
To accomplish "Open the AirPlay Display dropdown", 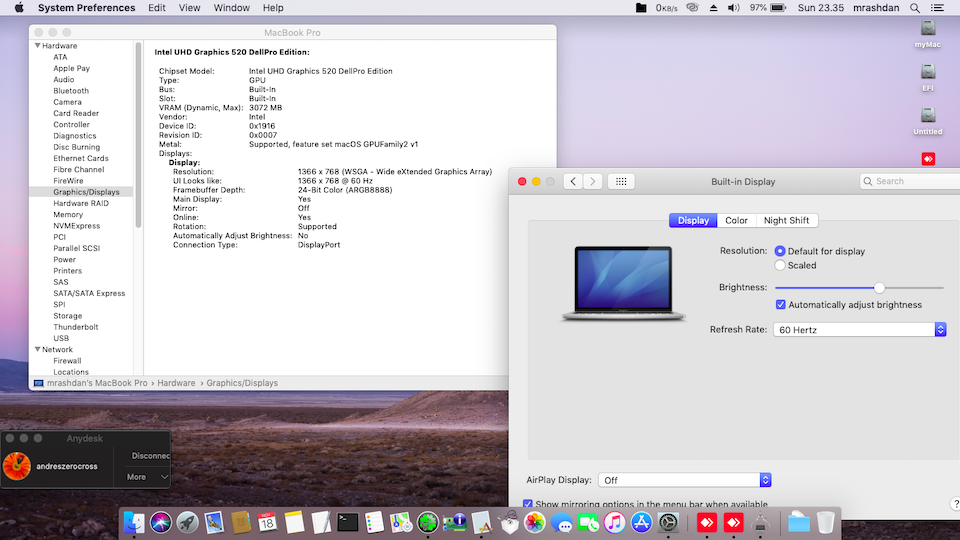I will coord(684,480).
